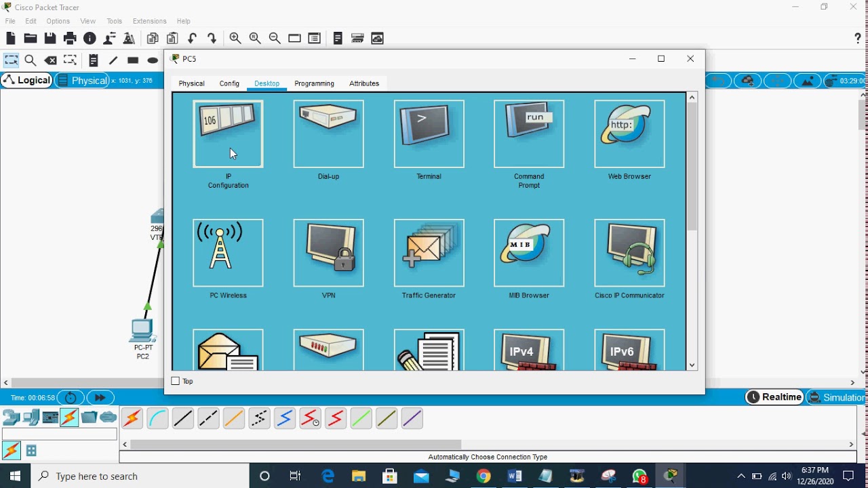The image size is (868, 488).
Task: Switch to Physical workspace view
Action: [x=82, y=81]
